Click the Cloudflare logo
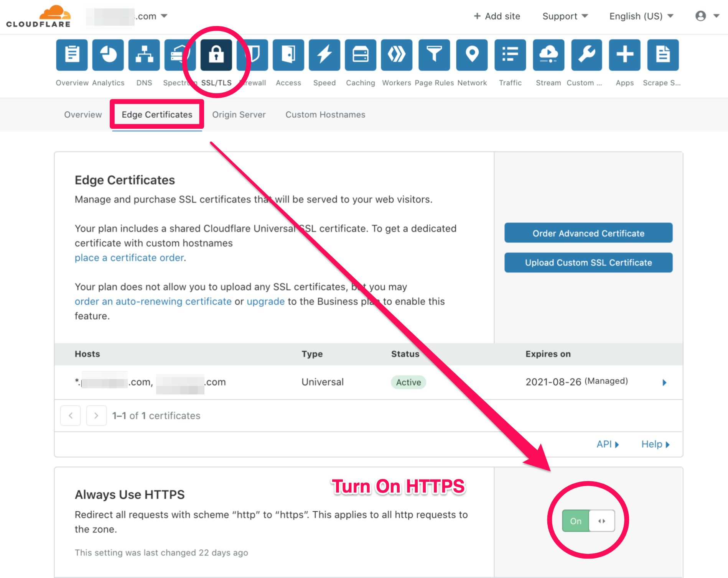 tap(38, 16)
